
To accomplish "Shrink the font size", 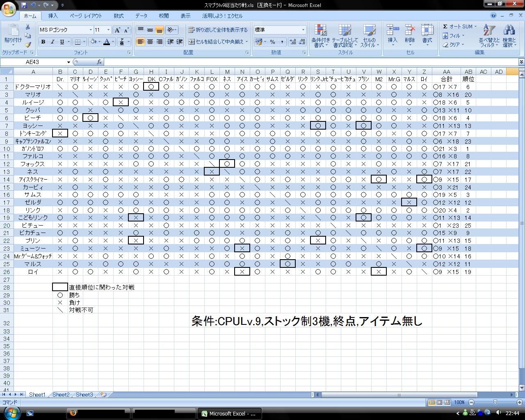I will 127,30.
